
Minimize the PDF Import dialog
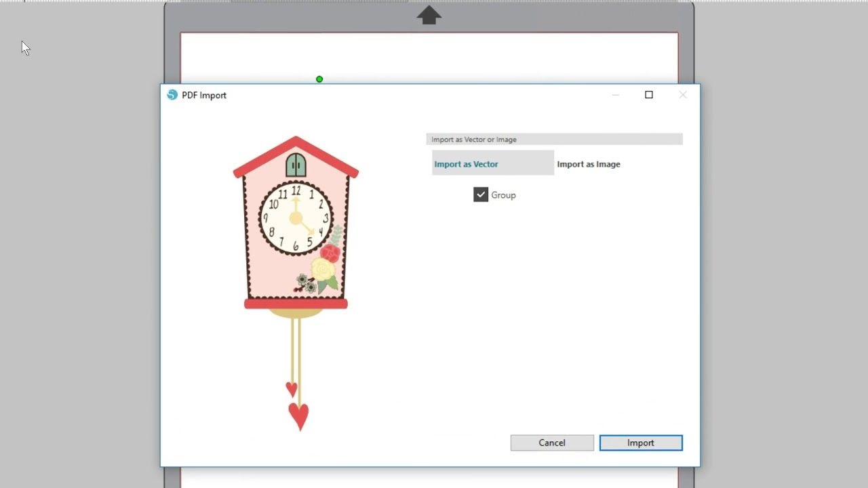[616, 95]
